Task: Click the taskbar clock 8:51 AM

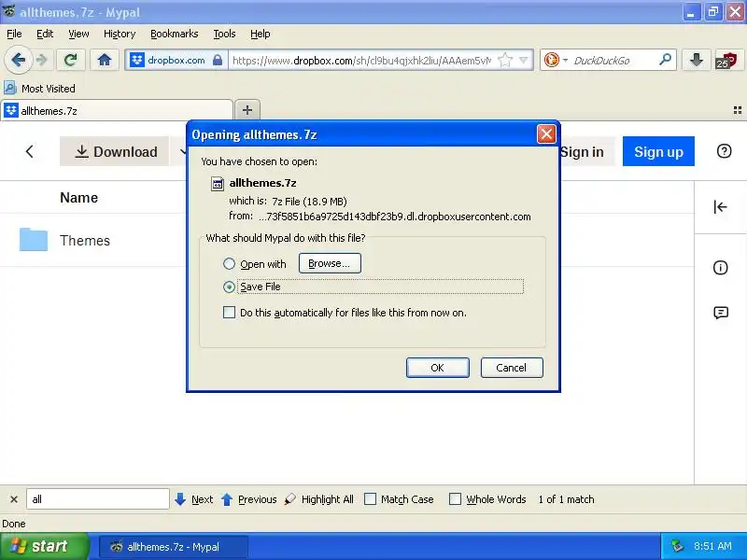Action: [712, 546]
